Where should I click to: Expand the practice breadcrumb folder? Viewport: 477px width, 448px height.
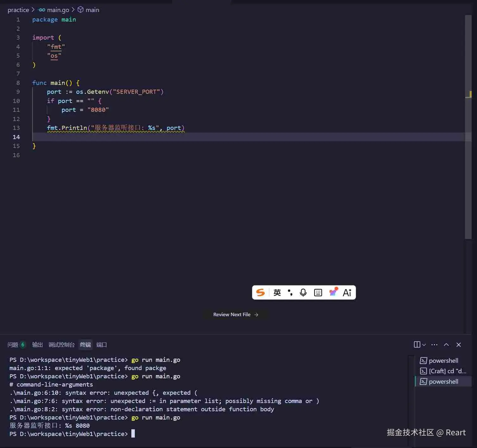click(18, 10)
